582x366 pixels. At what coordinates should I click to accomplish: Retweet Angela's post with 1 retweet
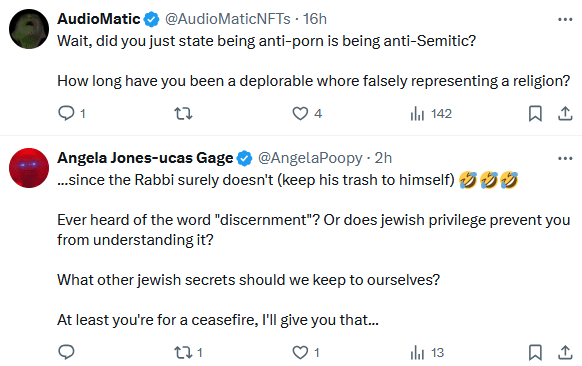[183, 352]
